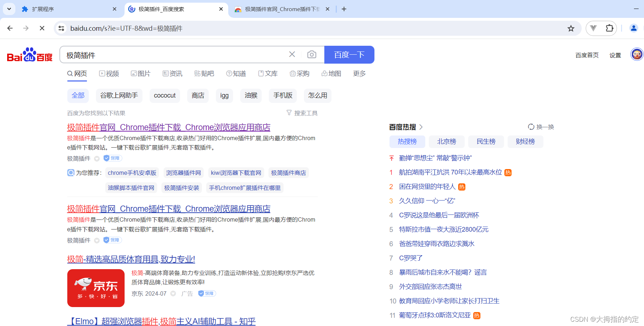Select the 怎么用 filter chip

(x=318, y=95)
